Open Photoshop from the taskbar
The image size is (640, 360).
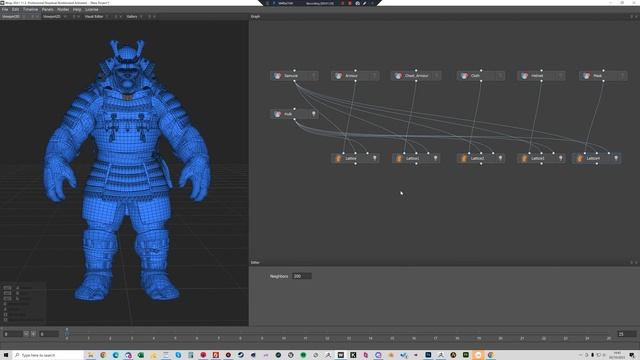point(428,355)
